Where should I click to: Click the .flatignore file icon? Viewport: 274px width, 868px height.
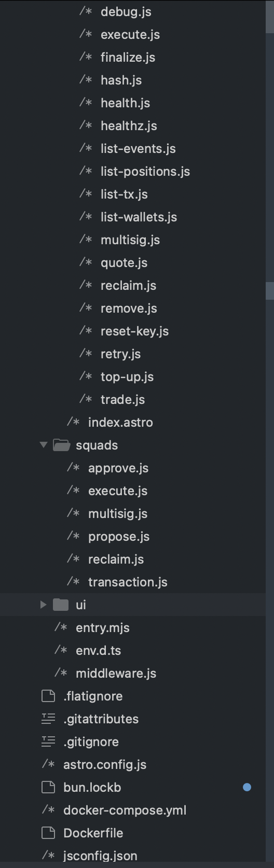pyautogui.click(x=48, y=696)
